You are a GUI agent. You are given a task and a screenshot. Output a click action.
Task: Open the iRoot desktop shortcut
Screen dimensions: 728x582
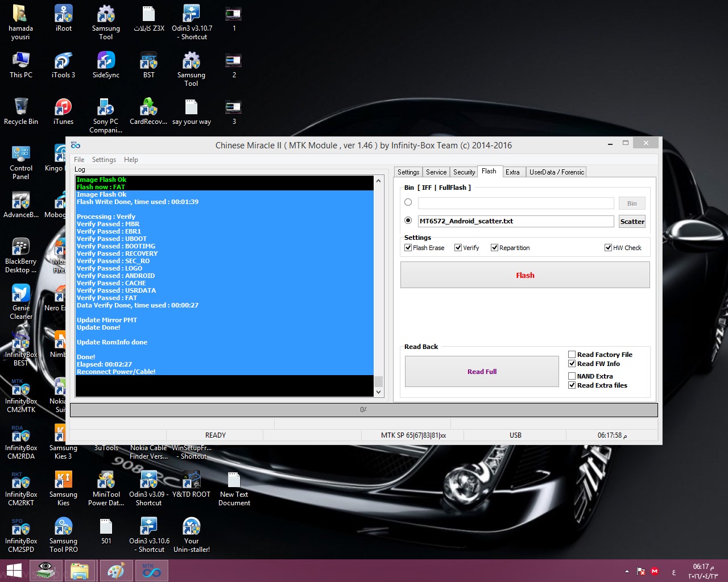(x=63, y=18)
